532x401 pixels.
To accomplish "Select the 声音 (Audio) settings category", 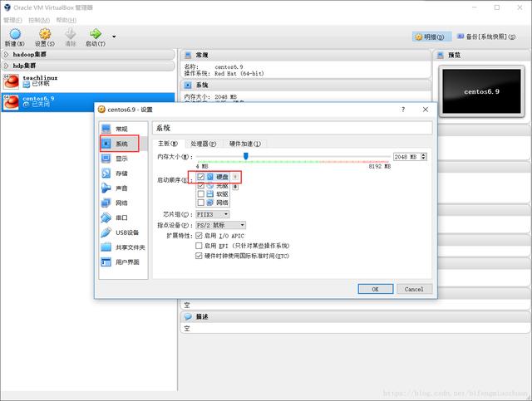I will click(124, 188).
